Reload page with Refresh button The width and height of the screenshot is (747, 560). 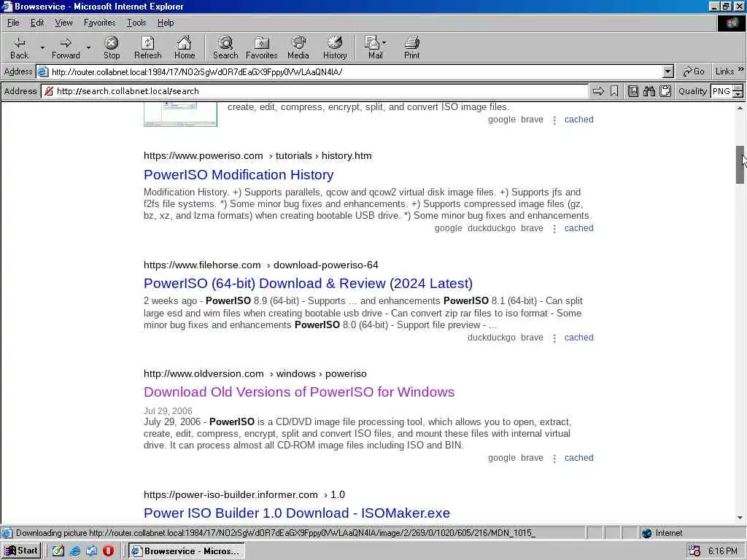147,47
